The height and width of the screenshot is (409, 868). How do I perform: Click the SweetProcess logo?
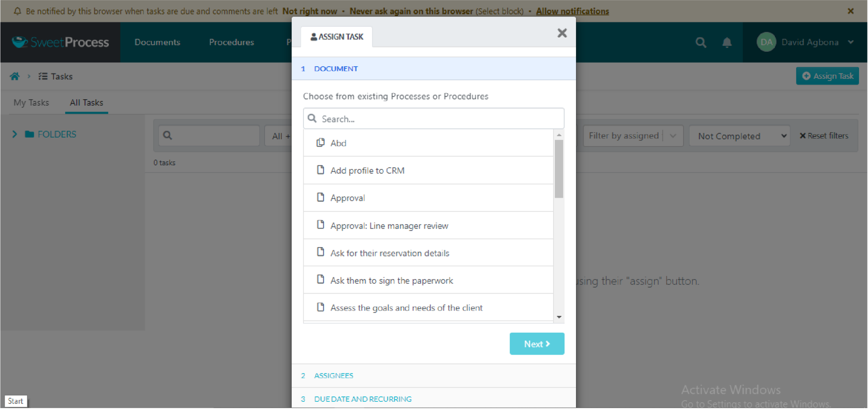click(60, 42)
